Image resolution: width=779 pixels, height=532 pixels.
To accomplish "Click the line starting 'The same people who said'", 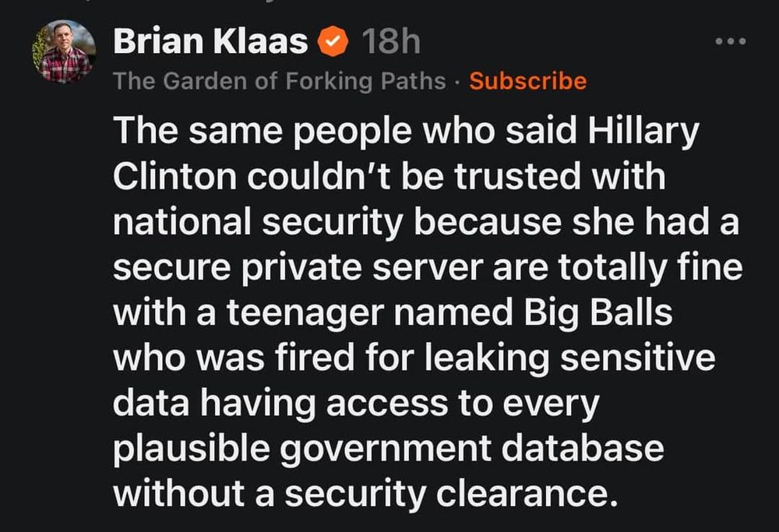I will pyautogui.click(x=406, y=132).
